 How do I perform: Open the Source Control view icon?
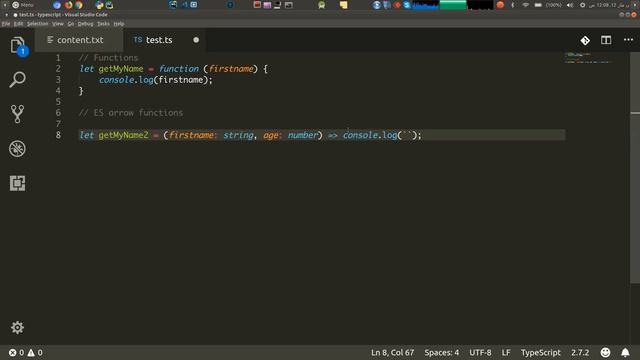(17, 114)
